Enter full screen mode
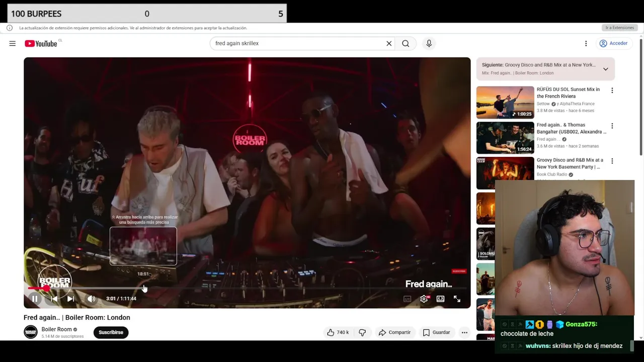Viewport: 644px width, 362px height. coord(457,299)
